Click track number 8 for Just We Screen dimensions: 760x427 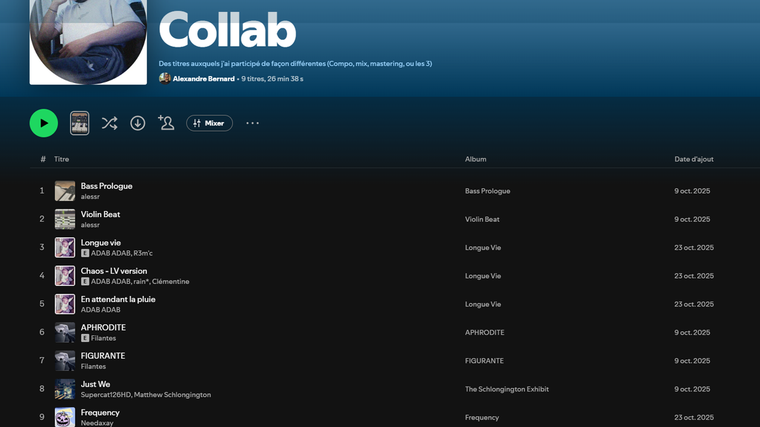[x=42, y=389]
